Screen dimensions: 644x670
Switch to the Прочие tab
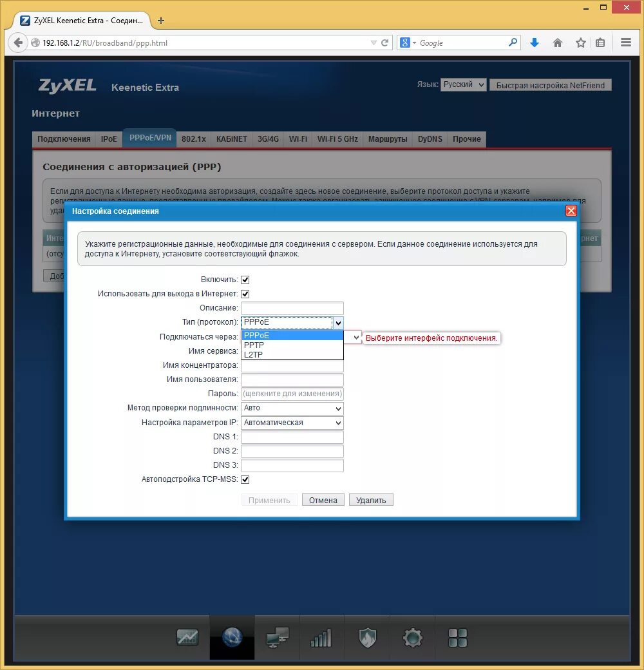(467, 139)
